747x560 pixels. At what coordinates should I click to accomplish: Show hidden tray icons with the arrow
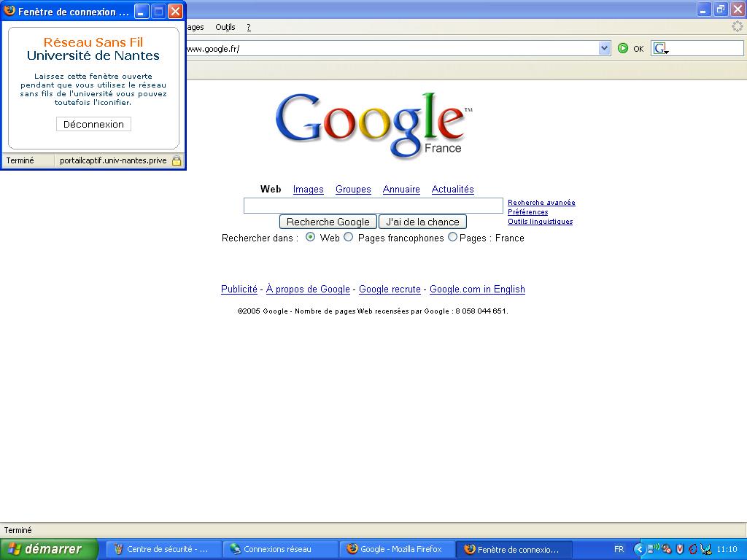pos(639,549)
